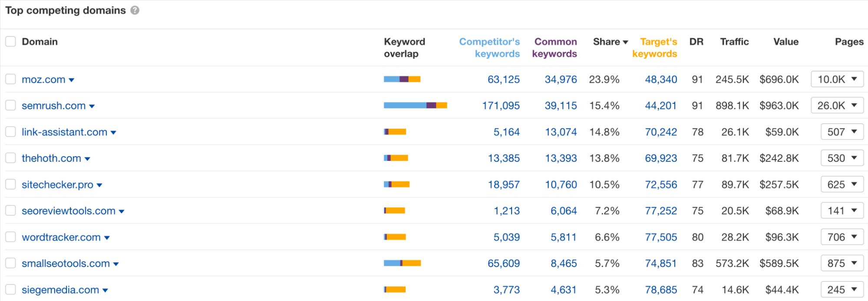Screen dimensions: 868x301
Task: Sort by the Pages column header
Action: click(x=849, y=42)
